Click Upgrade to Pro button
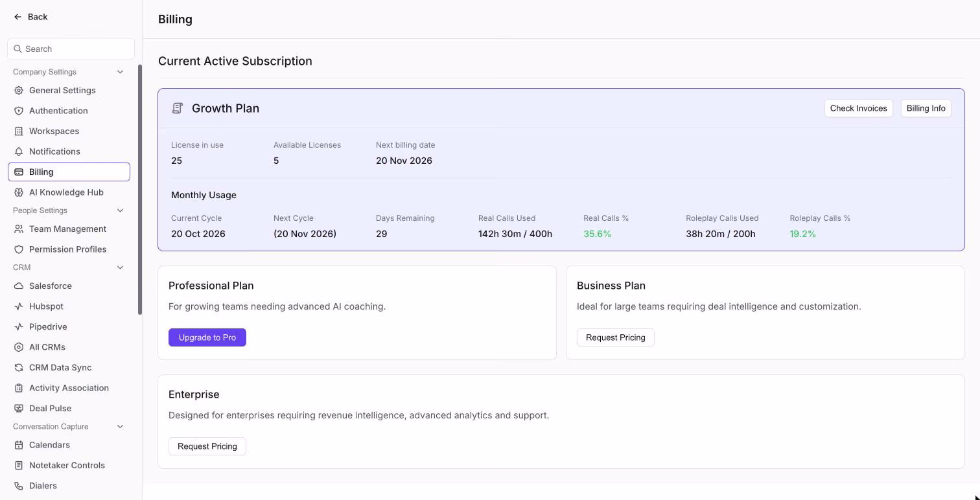 207,337
